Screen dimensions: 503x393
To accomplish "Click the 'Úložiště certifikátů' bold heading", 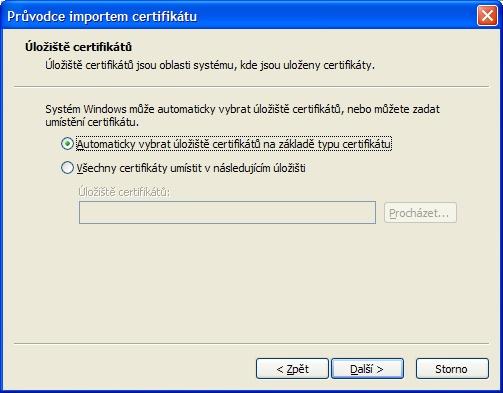I will tap(78, 47).
